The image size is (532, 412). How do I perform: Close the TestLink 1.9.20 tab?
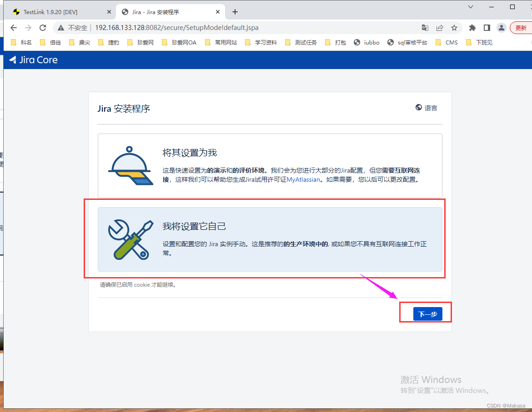(109, 12)
